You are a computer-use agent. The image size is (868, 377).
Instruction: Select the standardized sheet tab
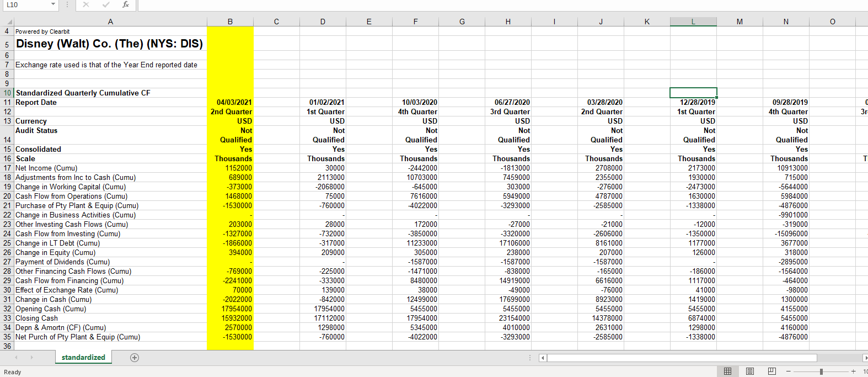click(x=83, y=358)
